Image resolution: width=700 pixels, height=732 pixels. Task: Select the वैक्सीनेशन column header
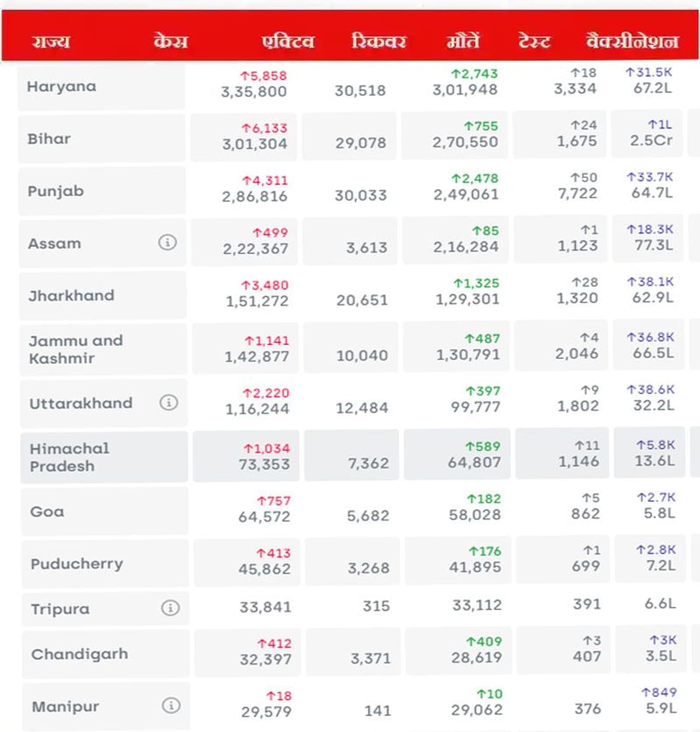(632, 41)
